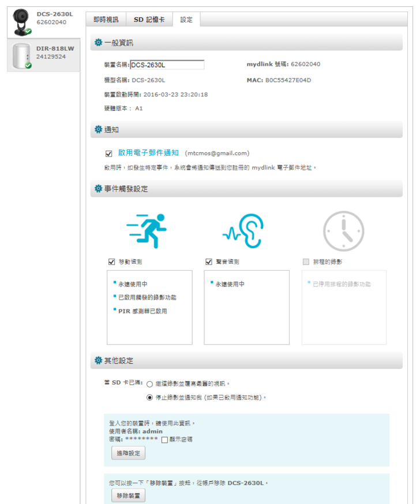
Task: Open the SD 記憶卡 tab
Action: [149, 20]
